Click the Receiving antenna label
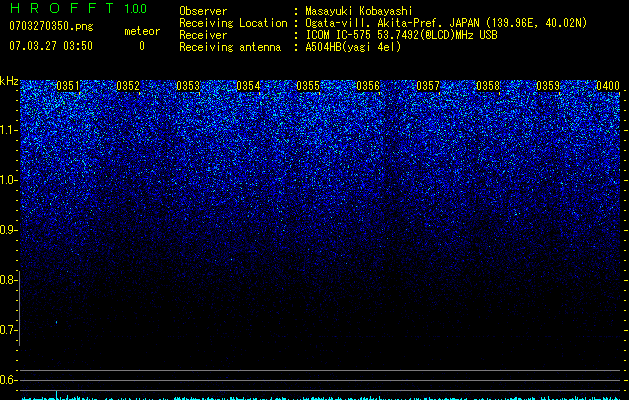This screenshot has width=629, height=400. (x=230, y=47)
